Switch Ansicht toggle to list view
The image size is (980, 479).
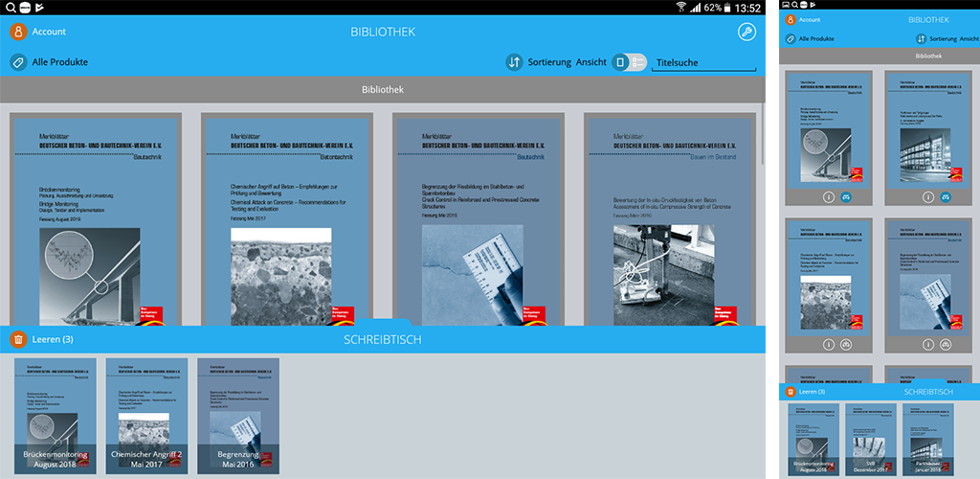tap(638, 62)
